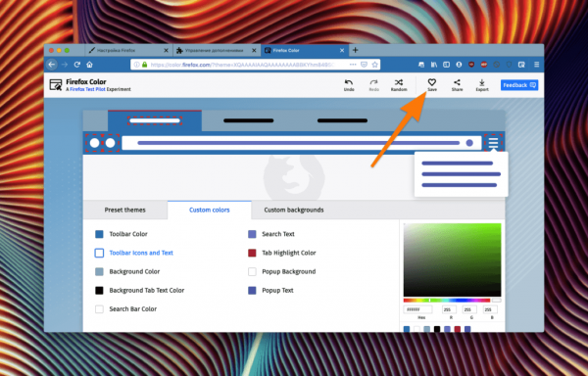
Task: Save theme with the heart icon
Action: (x=432, y=82)
